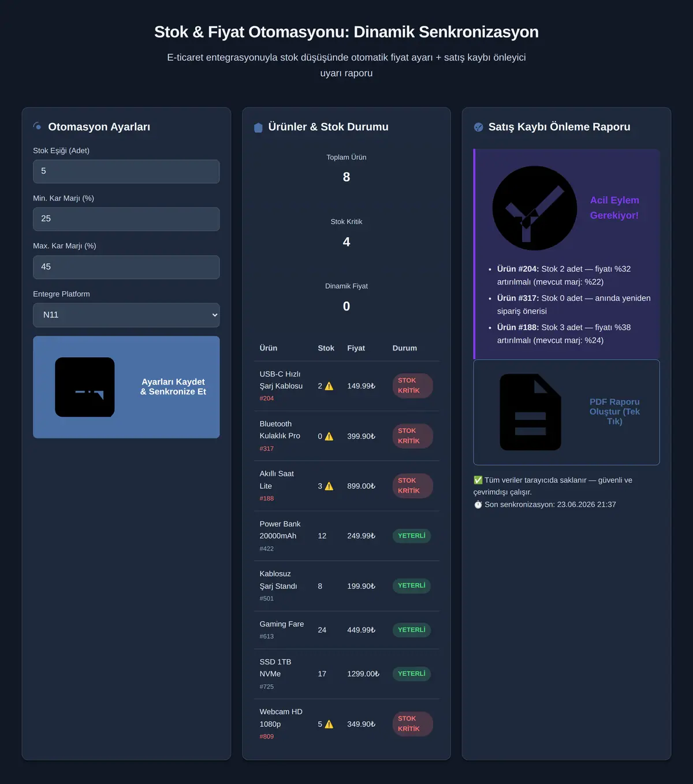This screenshot has width=693, height=784.
Task: Click STOK KRİTİK badge for product #317
Action: pos(412,436)
